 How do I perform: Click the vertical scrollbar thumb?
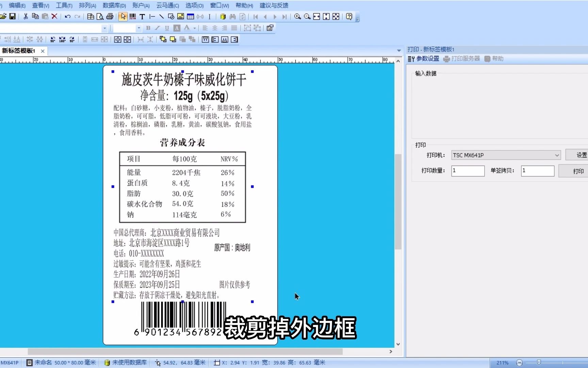[398, 202]
